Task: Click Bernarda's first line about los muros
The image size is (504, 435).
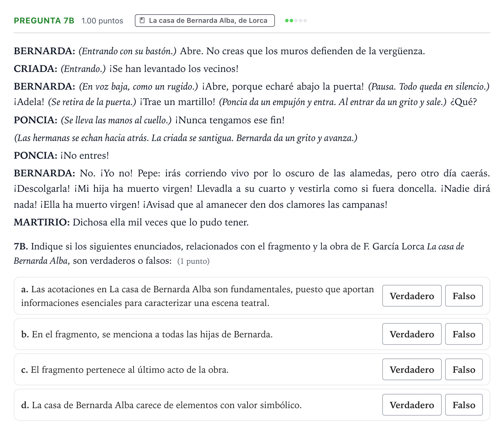Action: click(x=219, y=51)
